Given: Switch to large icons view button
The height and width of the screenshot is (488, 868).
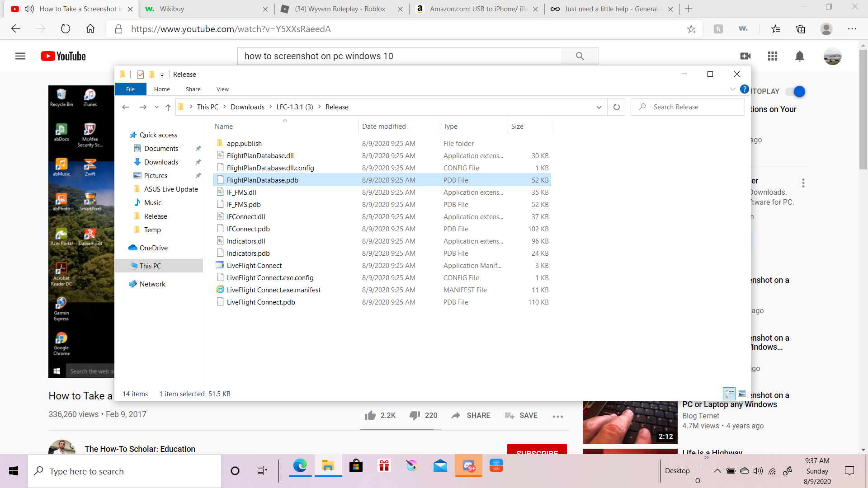Looking at the screenshot, I should point(742,394).
